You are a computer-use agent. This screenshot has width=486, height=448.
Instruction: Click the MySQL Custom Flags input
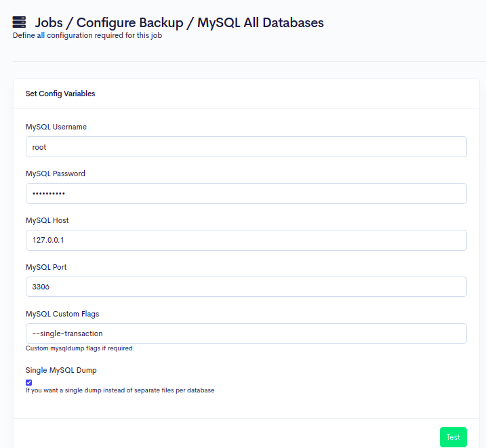coord(246,333)
